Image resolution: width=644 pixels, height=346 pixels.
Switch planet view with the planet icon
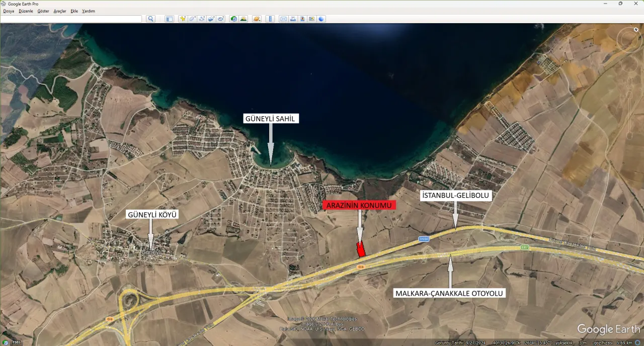[257, 19]
